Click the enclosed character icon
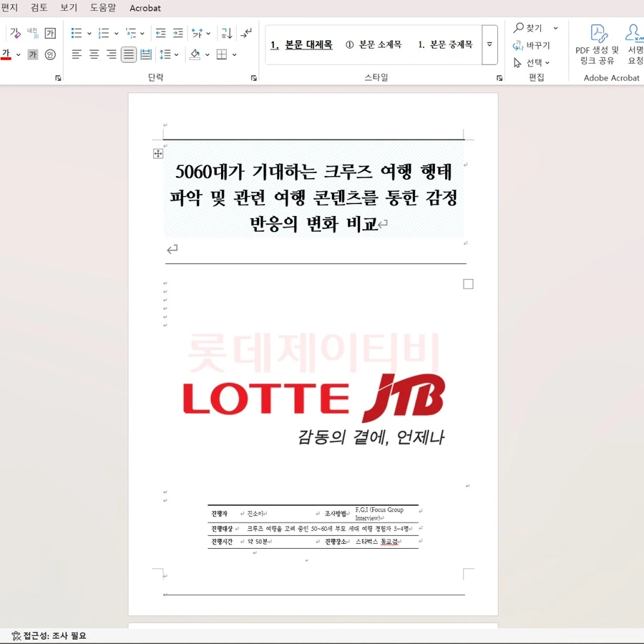The height and width of the screenshot is (644, 644). point(50,54)
